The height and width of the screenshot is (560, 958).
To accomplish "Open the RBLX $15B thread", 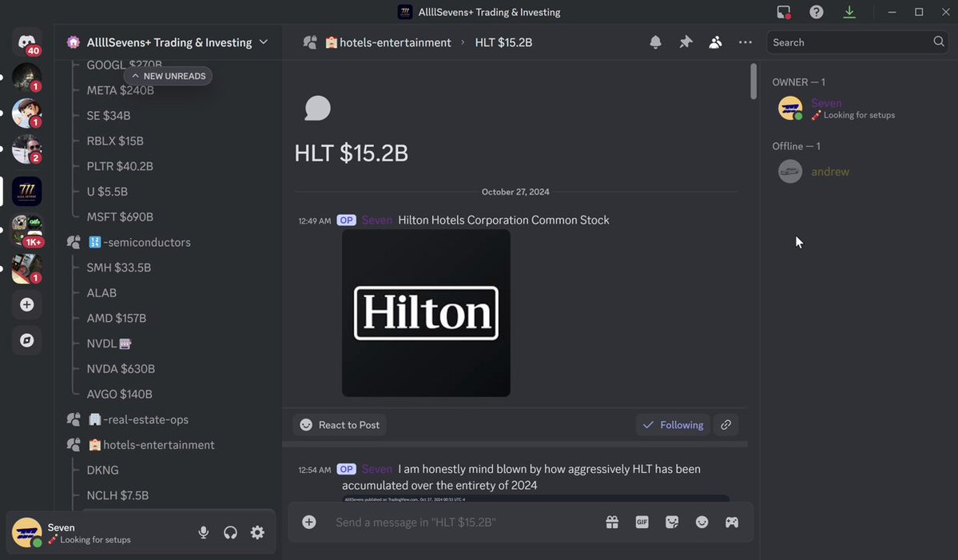I will [x=115, y=141].
